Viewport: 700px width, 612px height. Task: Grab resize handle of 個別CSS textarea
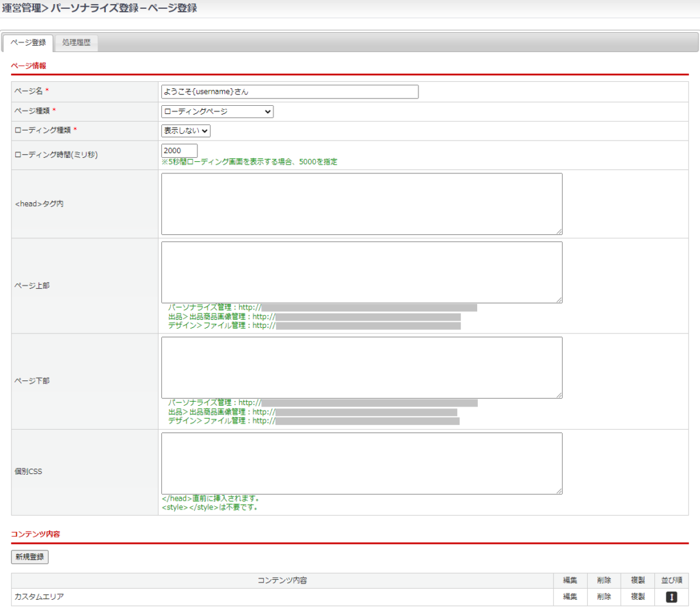pos(558,490)
